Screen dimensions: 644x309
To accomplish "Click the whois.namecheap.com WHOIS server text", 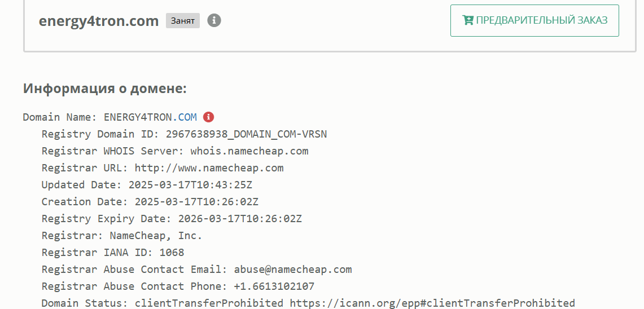I will (249, 151).
